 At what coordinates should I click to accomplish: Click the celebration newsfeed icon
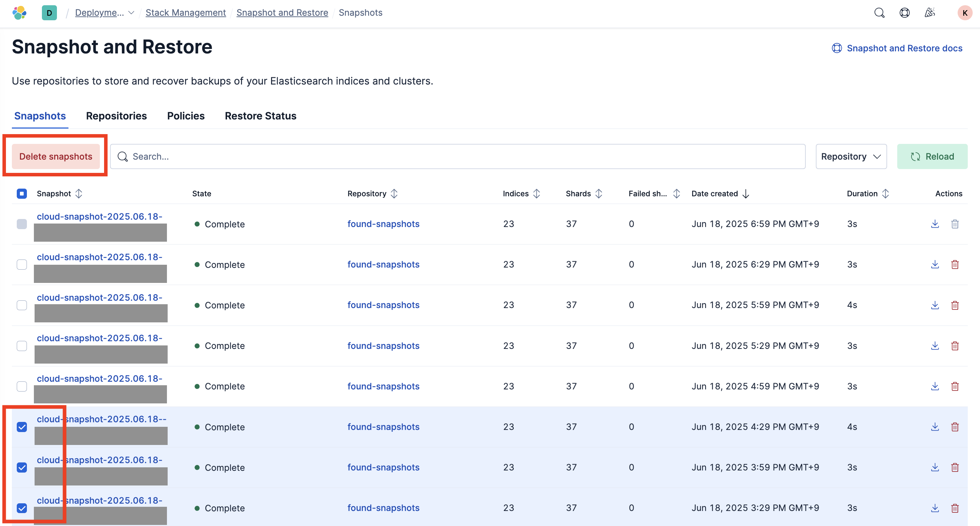point(929,13)
